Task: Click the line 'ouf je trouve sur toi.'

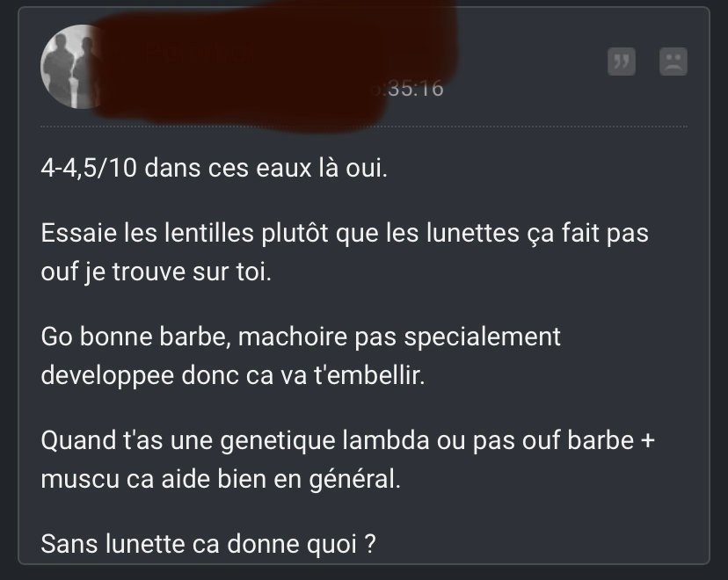Action: [x=156, y=272]
